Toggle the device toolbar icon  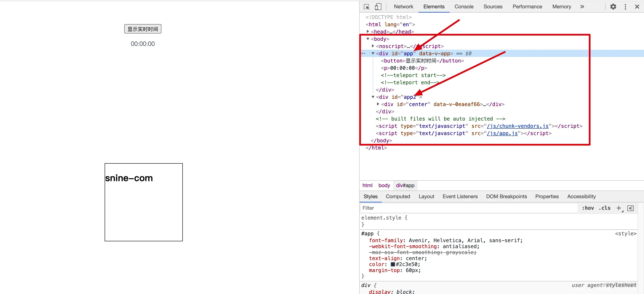pyautogui.click(x=378, y=7)
